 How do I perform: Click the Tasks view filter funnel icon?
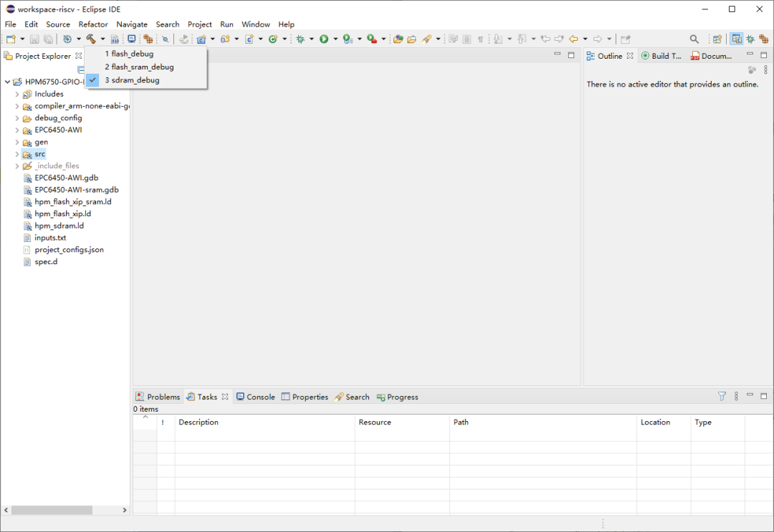coord(722,396)
